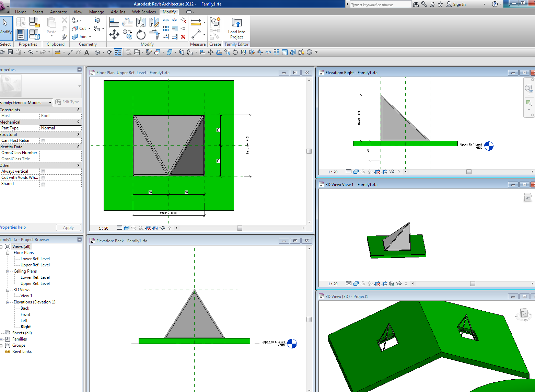Collapse the Constraints section in Properties
535x392 pixels.
click(78, 110)
